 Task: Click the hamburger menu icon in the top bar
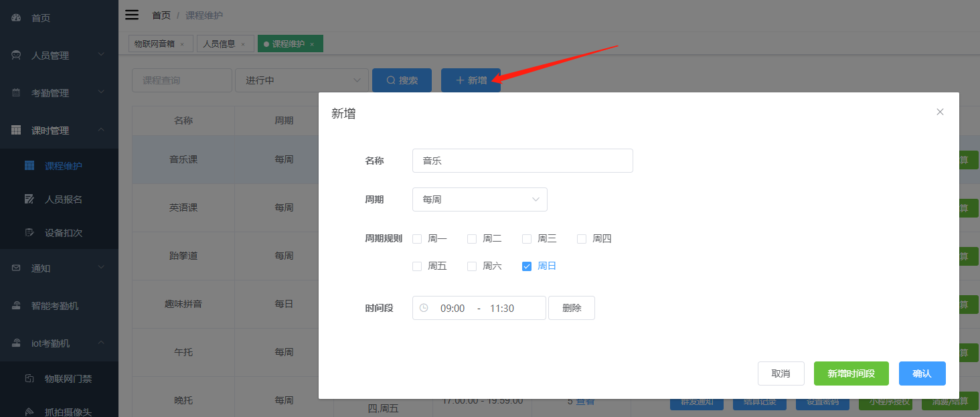coord(131,14)
